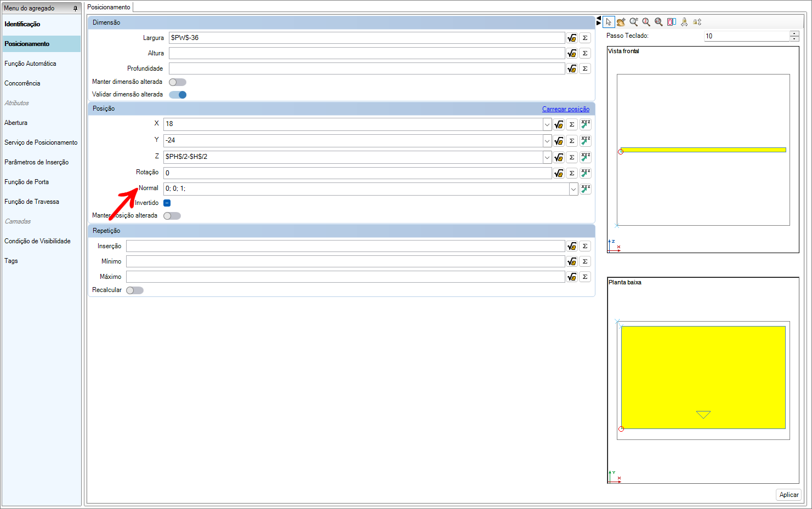The width and height of the screenshot is (812, 509).
Task: Open Identificação in the side menu
Action: point(22,24)
